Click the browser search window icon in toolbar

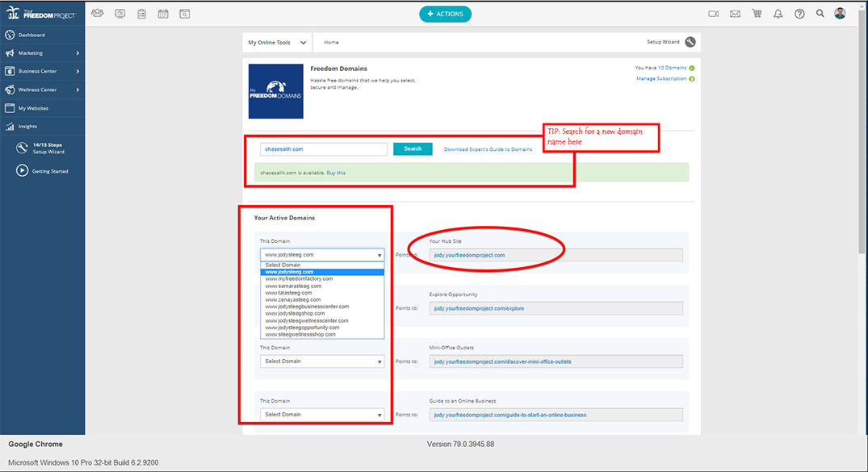click(x=185, y=14)
